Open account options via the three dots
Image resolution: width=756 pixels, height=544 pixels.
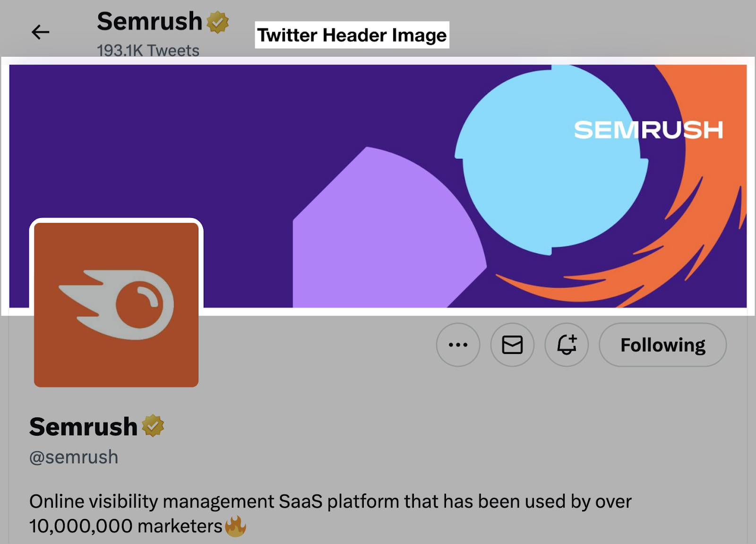(458, 345)
